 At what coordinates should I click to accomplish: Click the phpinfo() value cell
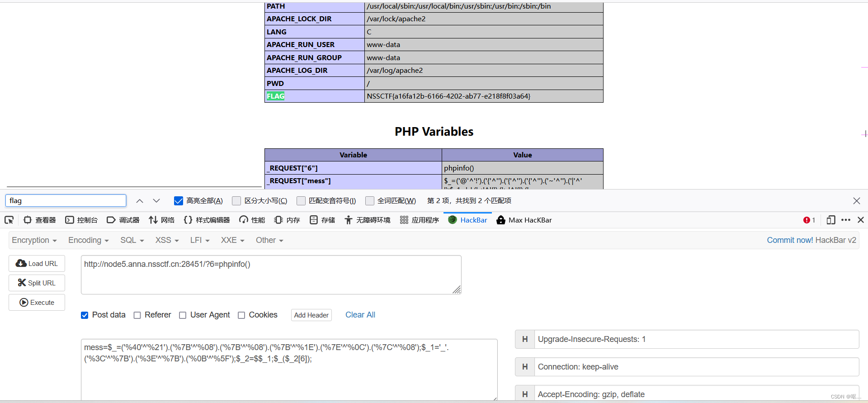523,168
